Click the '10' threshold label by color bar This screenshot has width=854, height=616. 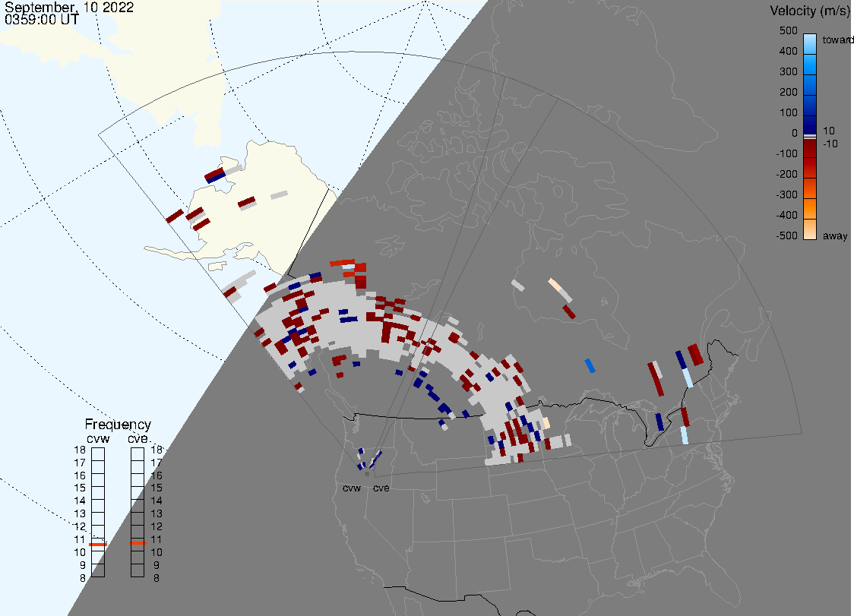point(828,131)
